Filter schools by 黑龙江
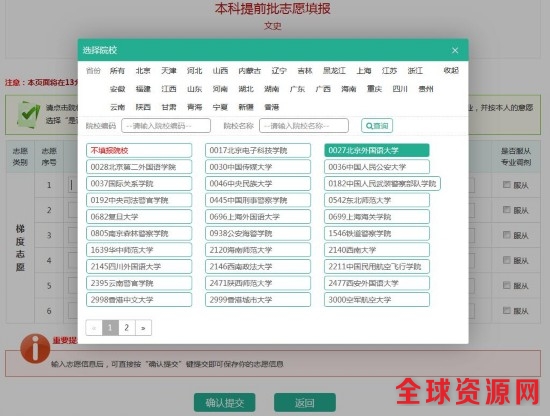Screen dimensions: 550x416 coord(334,71)
